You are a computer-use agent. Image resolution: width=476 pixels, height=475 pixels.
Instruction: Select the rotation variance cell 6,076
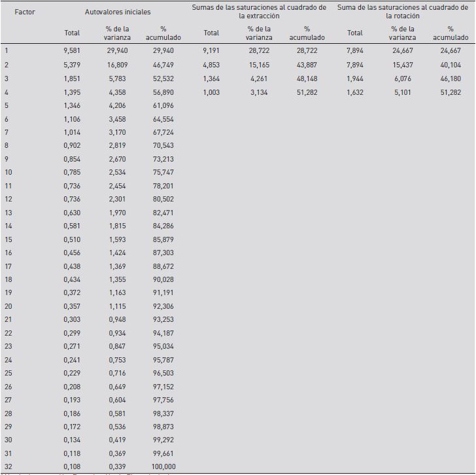coord(402,79)
